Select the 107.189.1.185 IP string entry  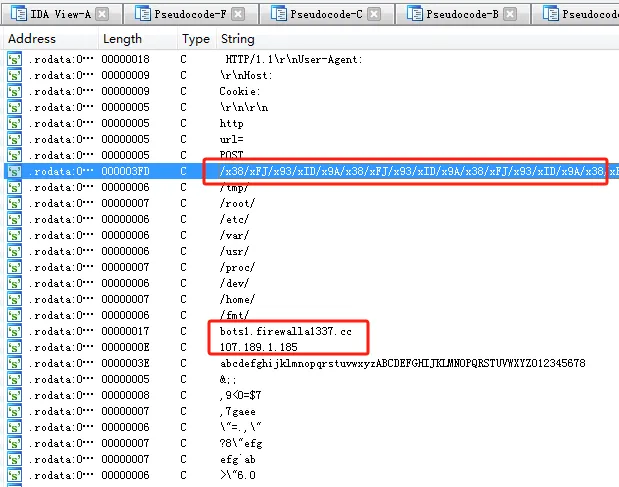(260, 347)
